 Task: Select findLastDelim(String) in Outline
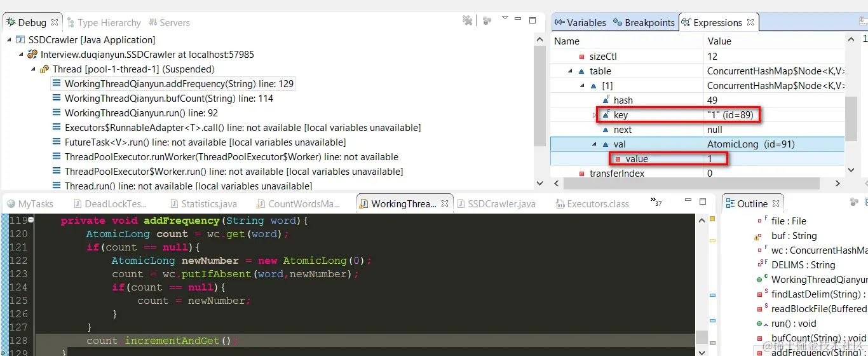pyautogui.click(x=811, y=294)
